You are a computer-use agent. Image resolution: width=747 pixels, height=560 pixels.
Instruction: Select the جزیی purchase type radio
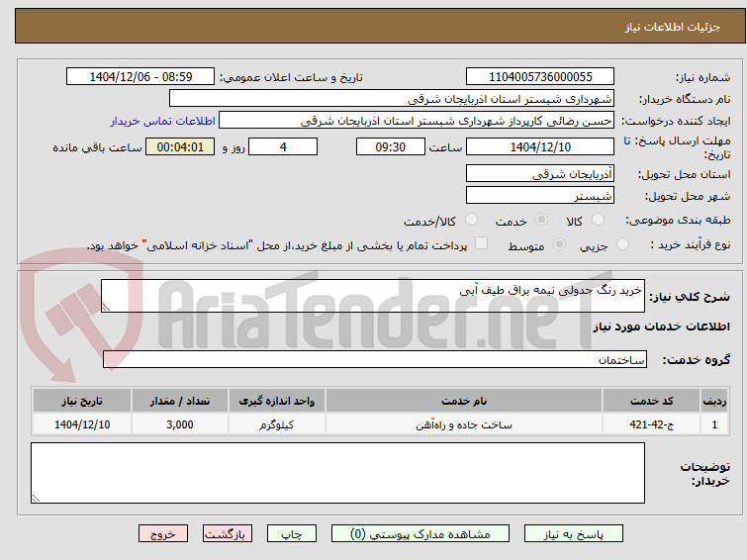point(622,244)
